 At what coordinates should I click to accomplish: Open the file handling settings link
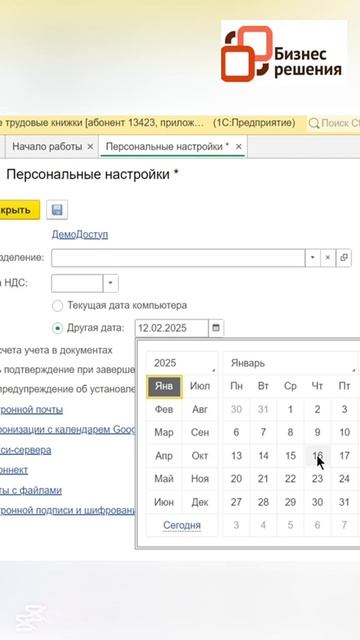31,490
